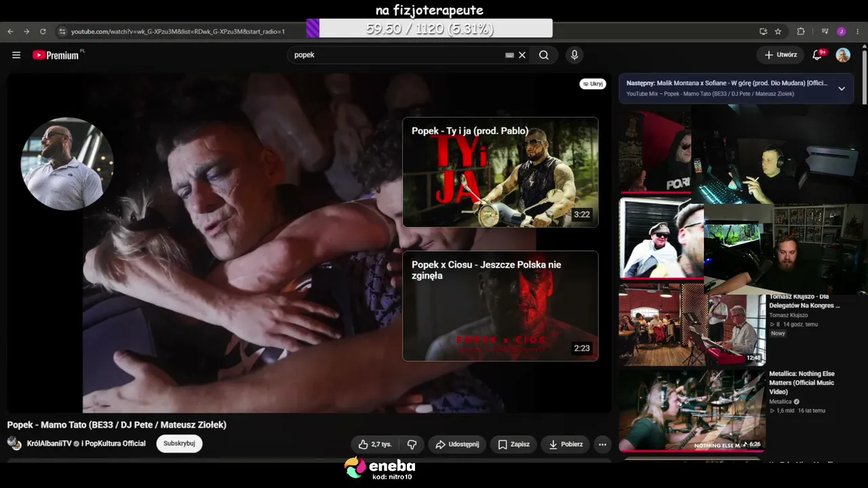Share the video with Udostępnij
The height and width of the screenshot is (488, 868).
pyautogui.click(x=457, y=445)
